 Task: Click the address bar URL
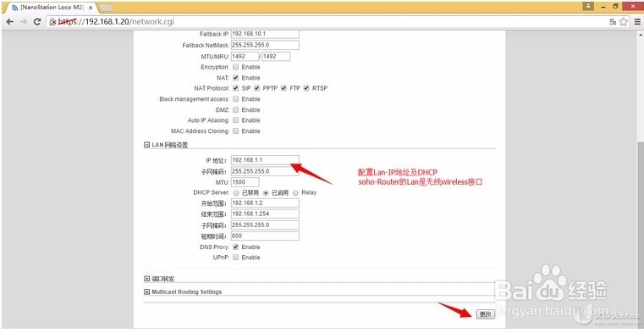tap(116, 22)
